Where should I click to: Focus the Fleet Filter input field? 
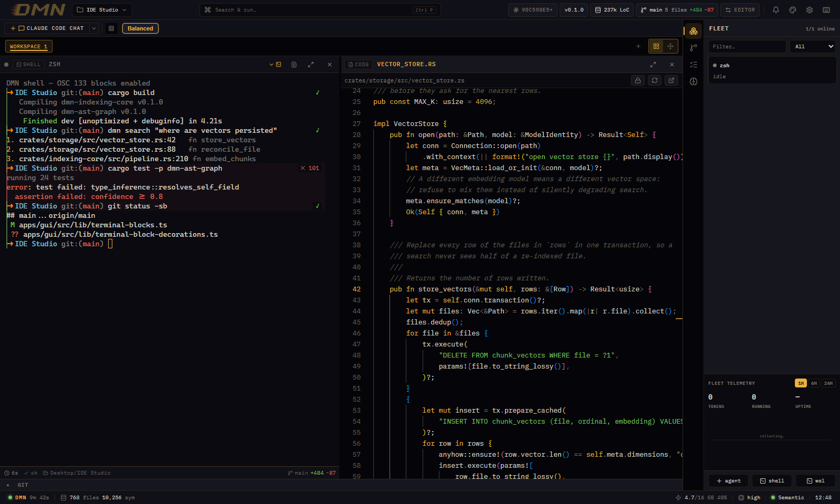(747, 47)
